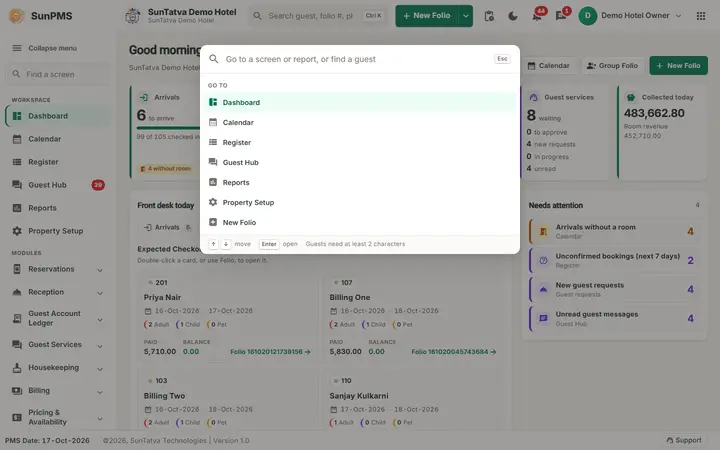Viewport: 720px width, 450px height.
Task: Click the Priya Nair room 201 card
Action: (x=227, y=318)
